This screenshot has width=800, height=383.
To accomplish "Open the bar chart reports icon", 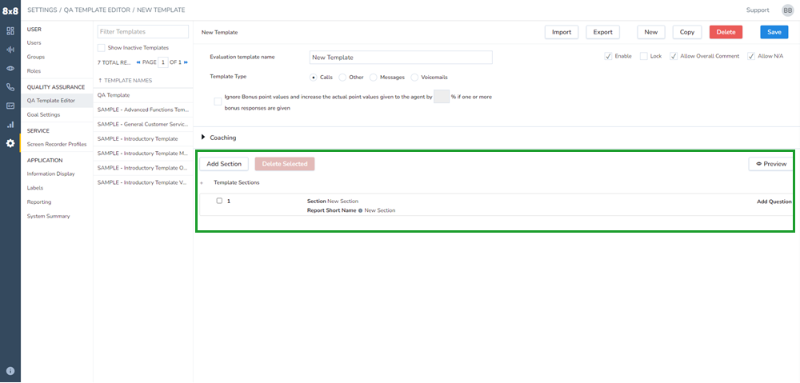I will [x=10, y=124].
